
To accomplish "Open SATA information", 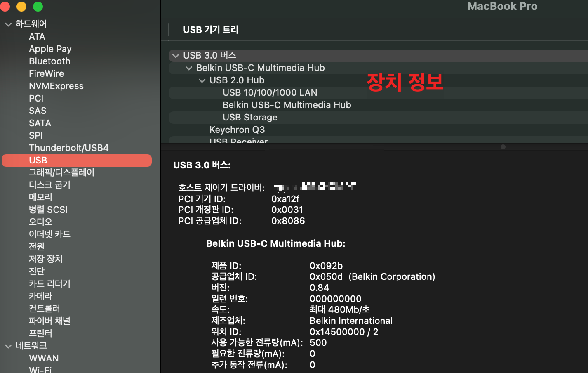I will 40,123.
